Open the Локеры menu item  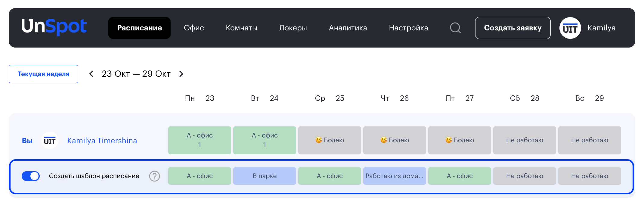pos(293,28)
